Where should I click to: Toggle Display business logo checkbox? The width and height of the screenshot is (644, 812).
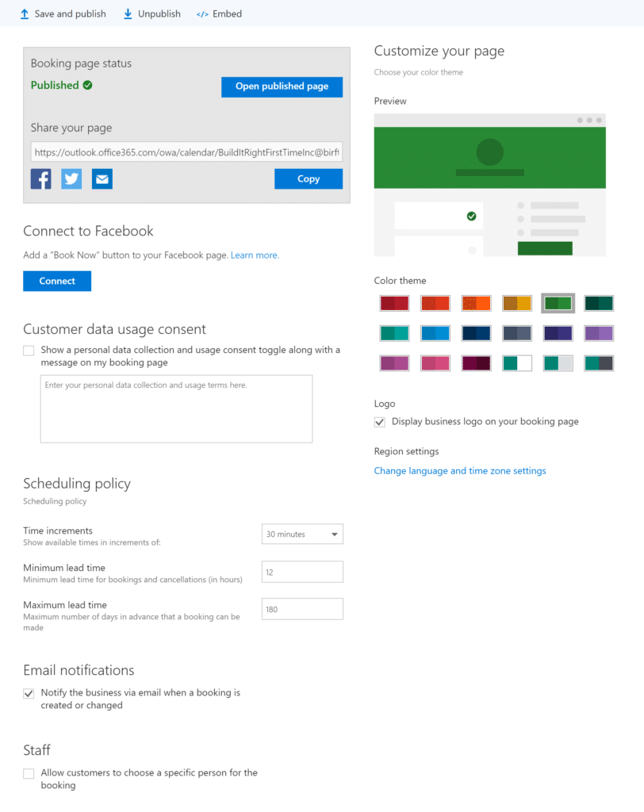coord(380,422)
